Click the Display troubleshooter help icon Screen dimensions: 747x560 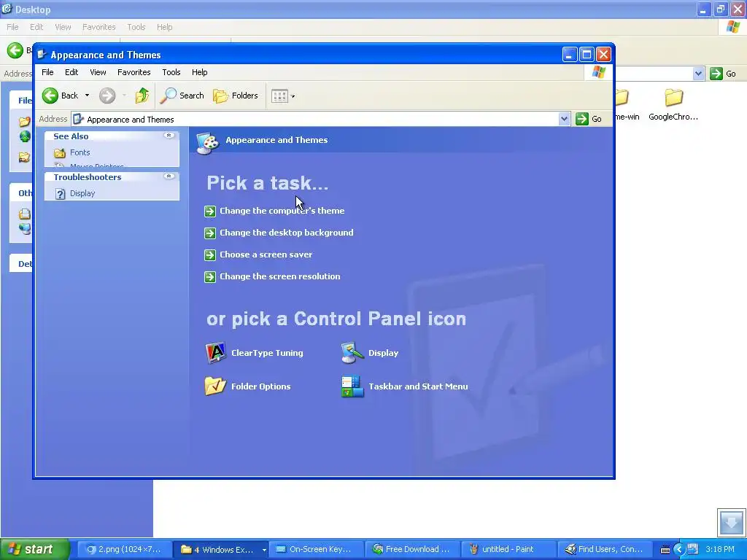[60, 194]
